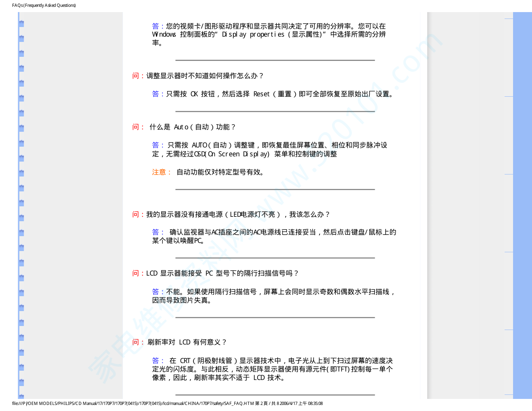
Task: Click the 'OSD (On Screen Display)' answer line
Action: point(245,154)
